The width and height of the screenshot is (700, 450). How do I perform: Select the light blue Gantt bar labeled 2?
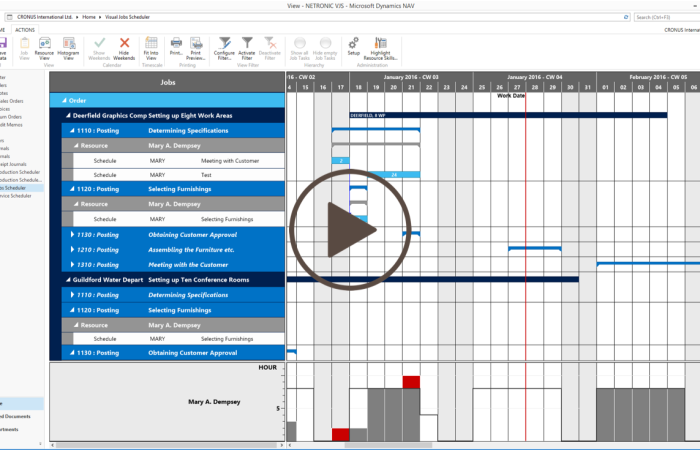point(341,161)
